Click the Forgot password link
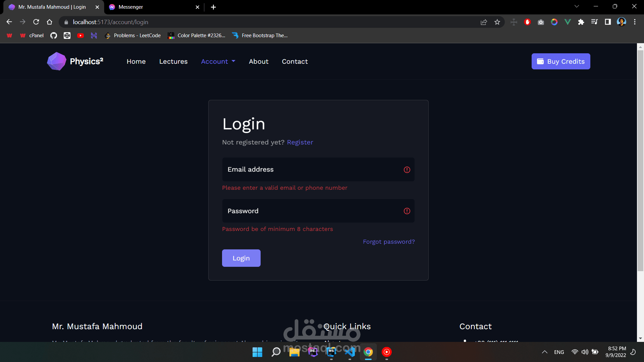Image resolution: width=644 pixels, height=362 pixels. 389,242
